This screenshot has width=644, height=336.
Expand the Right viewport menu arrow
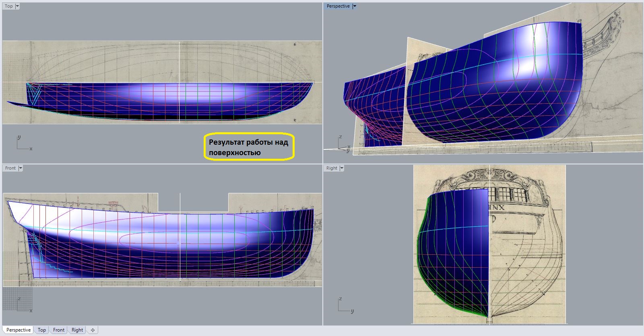pos(342,168)
